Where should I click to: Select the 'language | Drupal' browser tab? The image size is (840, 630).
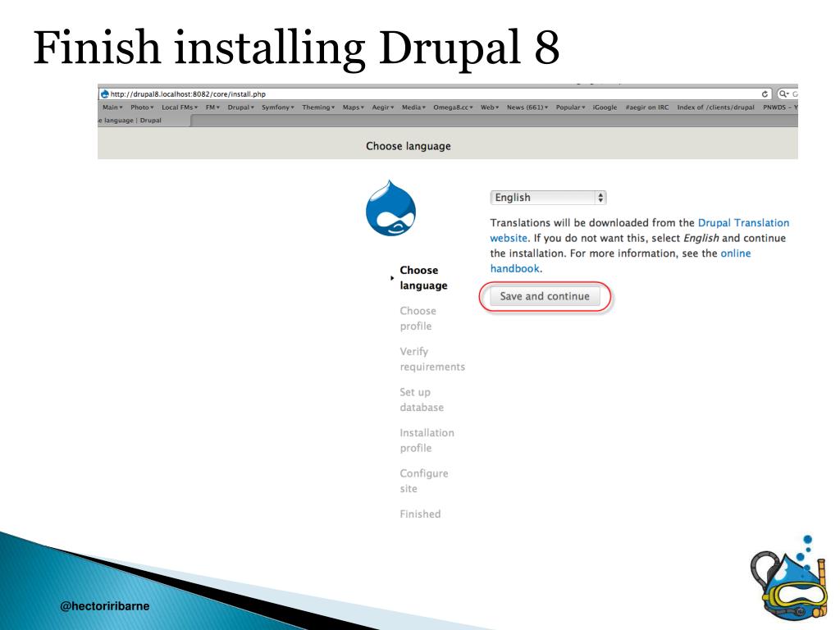click(144, 121)
